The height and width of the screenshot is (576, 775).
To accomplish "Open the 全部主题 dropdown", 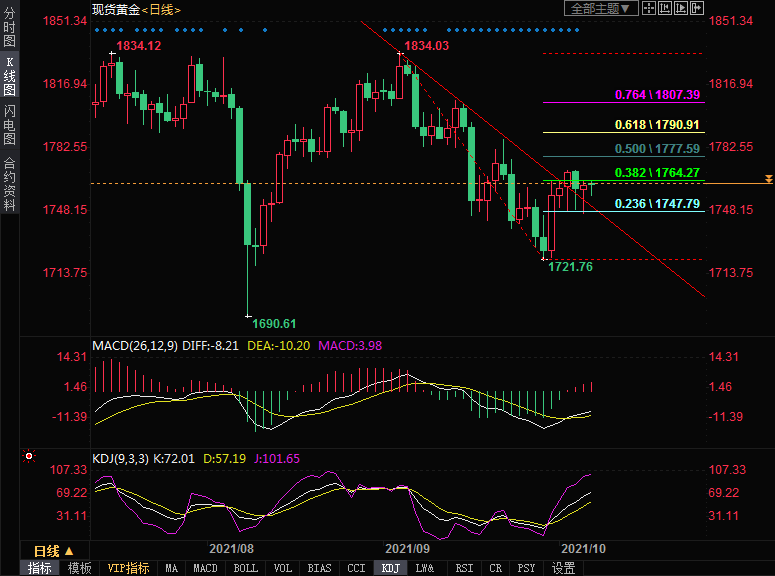I will (601, 9).
